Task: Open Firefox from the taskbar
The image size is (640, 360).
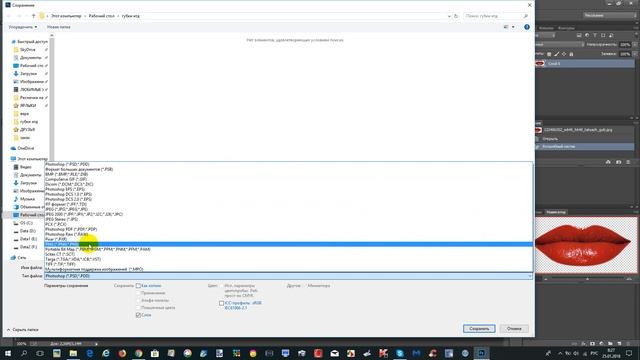Action: 122,353
